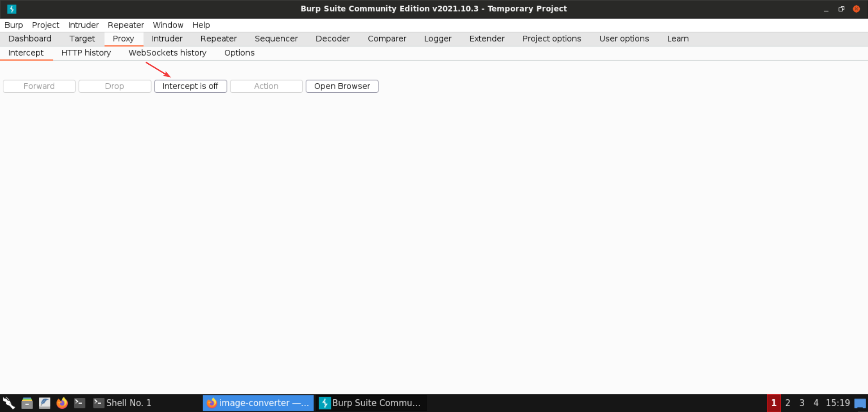
Task: Open the Burp menu
Action: point(14,25)
